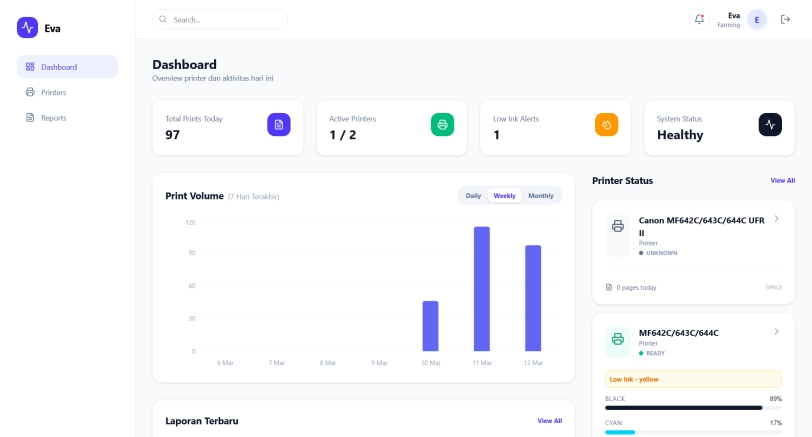
Task: Click View All beside Laporan Terbaru
Action: 549,421
